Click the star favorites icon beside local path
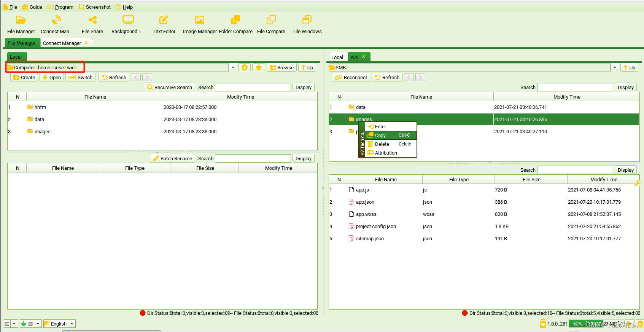 click(x=259, y=67)
